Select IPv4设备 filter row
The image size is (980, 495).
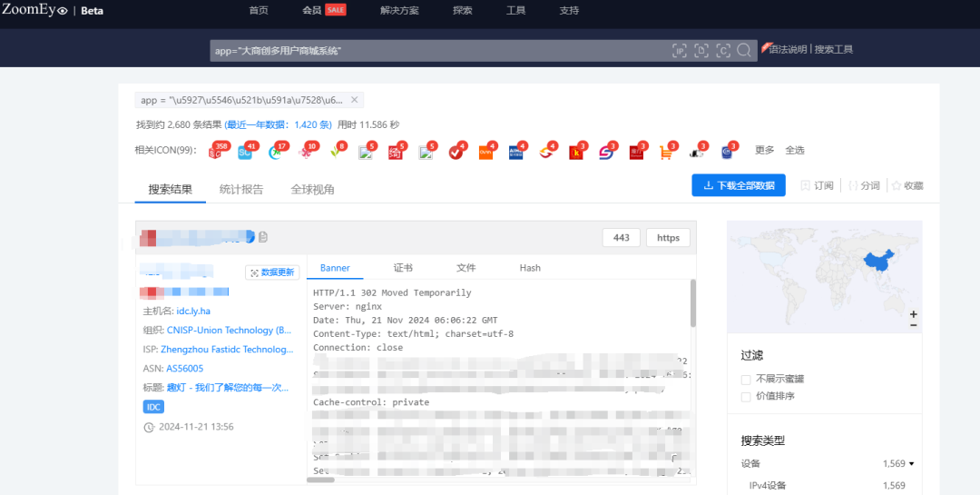pos(824,486)
